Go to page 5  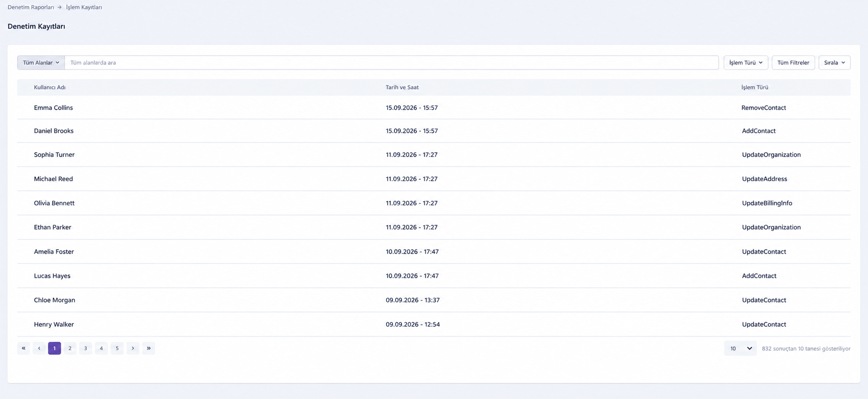(x=117, y=348)
